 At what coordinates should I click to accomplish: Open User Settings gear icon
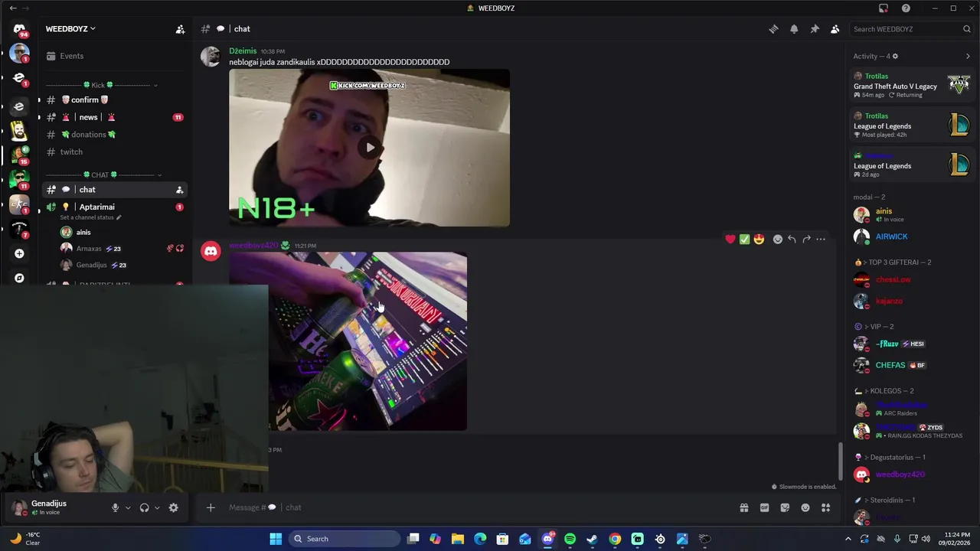(174, 507)
